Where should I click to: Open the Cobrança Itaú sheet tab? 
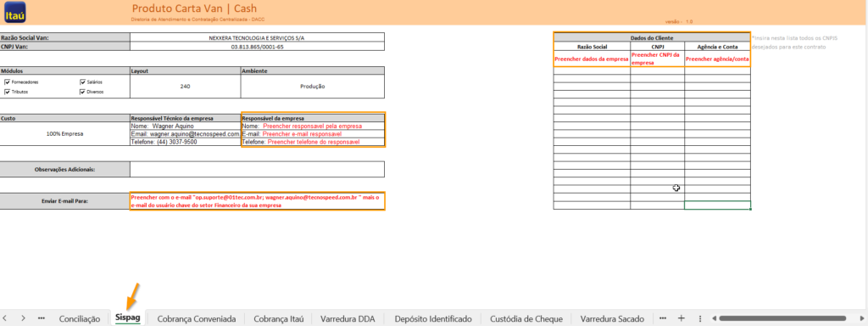pos(279,319)
